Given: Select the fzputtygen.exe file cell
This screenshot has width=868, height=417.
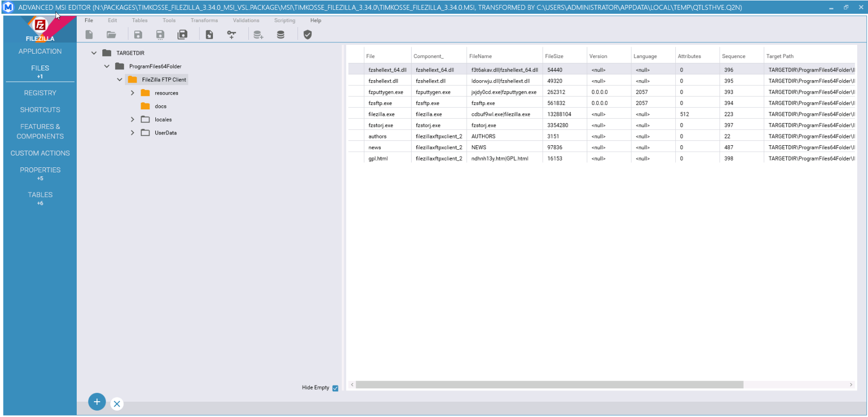Looking at the screenshot, I should (x=388, y=92).
